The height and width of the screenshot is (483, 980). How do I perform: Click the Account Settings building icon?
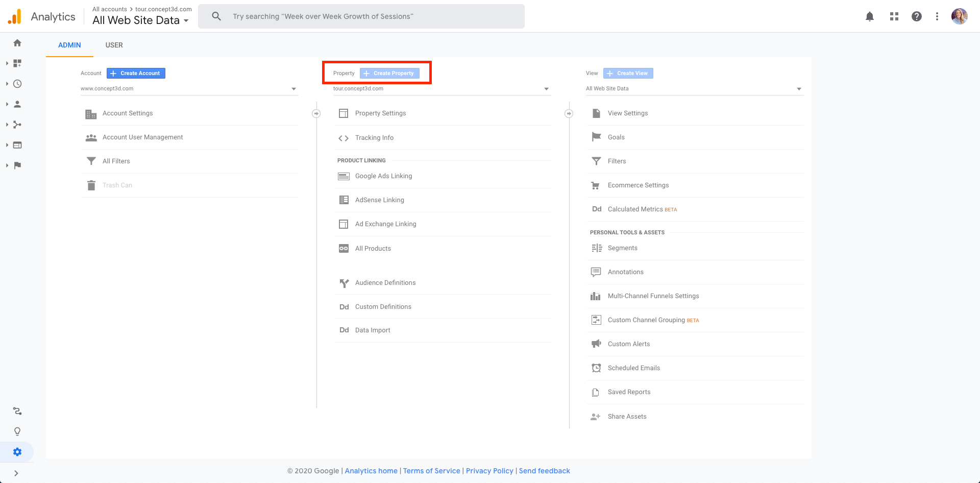[x=91, y=114]
